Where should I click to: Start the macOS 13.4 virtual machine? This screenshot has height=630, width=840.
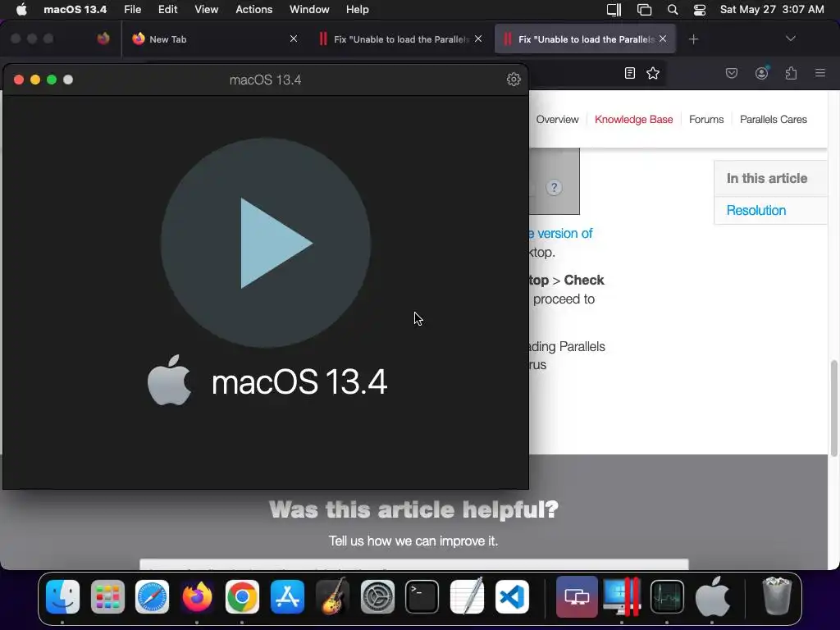(x=266, y=243)
